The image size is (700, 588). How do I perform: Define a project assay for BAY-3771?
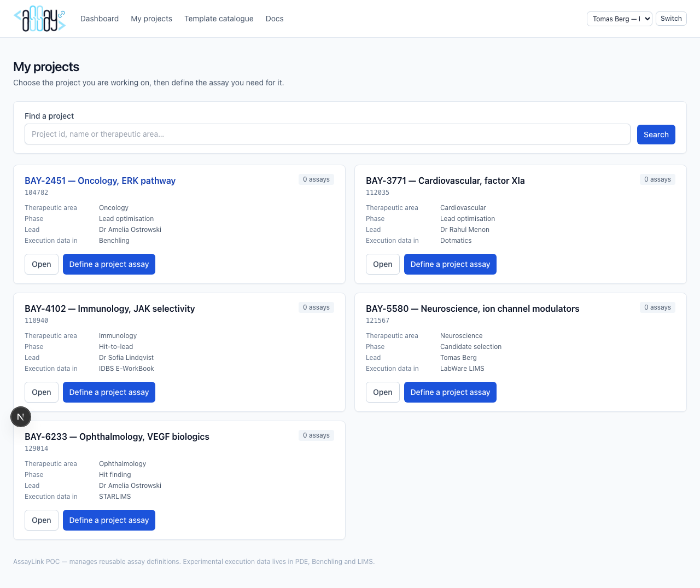click(x=450, y=264)
